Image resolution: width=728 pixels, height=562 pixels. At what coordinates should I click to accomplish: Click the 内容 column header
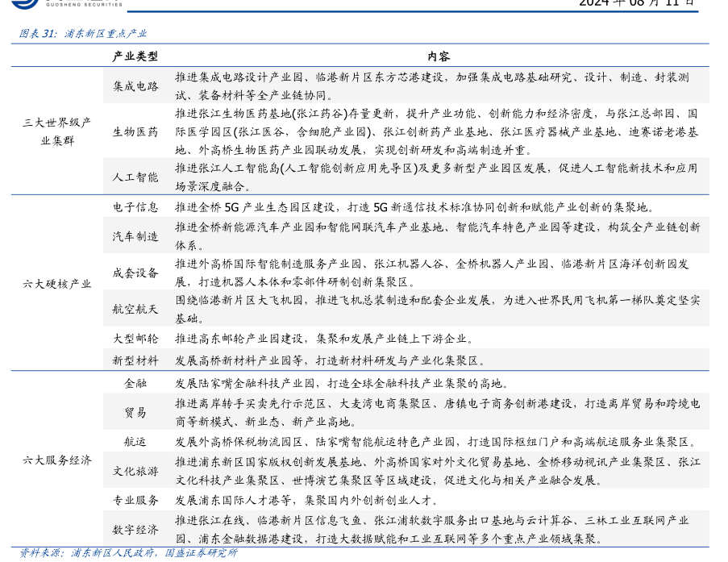tap(439, 56)
